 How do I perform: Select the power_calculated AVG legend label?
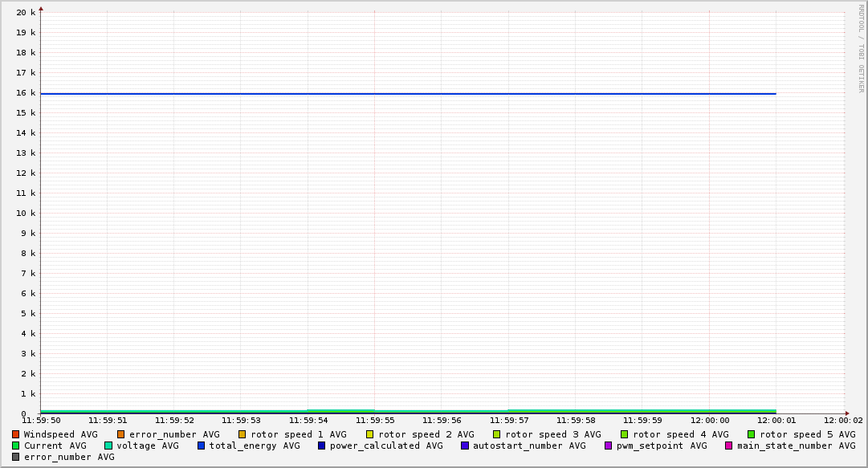[x=385, y=446]
